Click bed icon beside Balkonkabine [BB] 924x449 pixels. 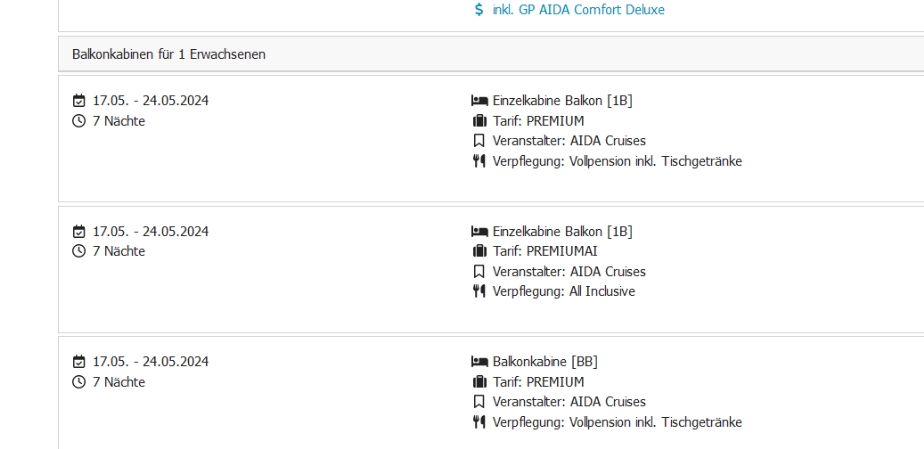click(x=480, y=362)
